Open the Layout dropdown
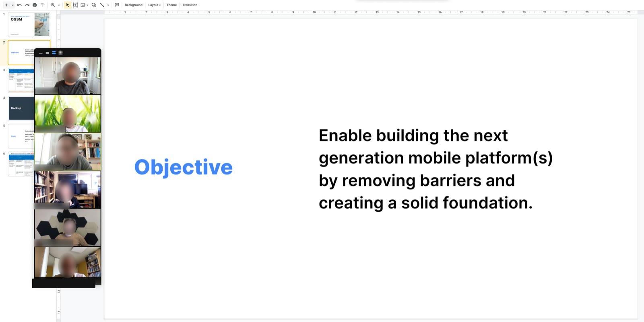Viewport: 644px width, 322px height. point(155,5)
